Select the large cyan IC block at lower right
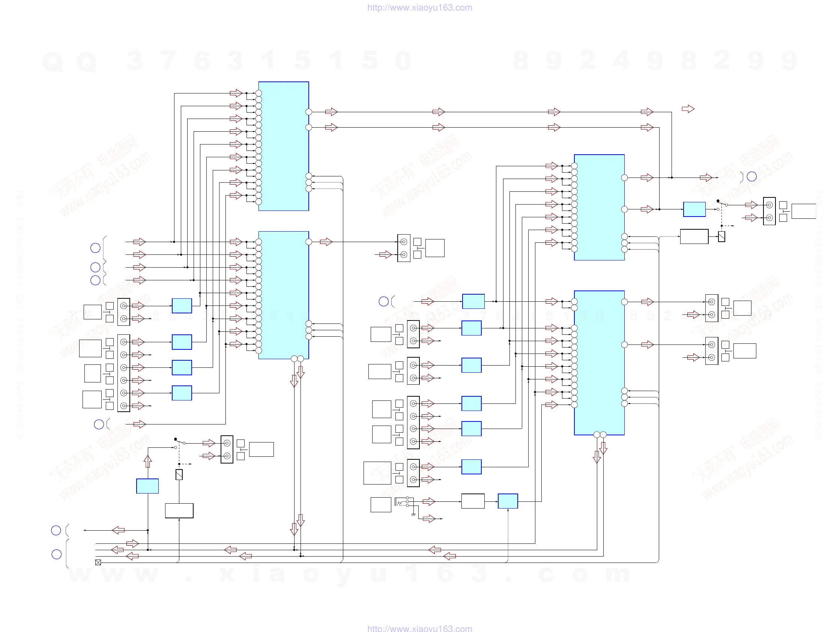The image size is (840, 632). [x=599, y=363]
